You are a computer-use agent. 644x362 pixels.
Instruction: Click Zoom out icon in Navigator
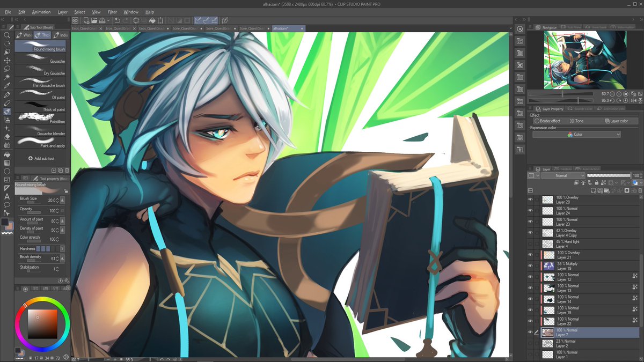[x=612, y=94]
